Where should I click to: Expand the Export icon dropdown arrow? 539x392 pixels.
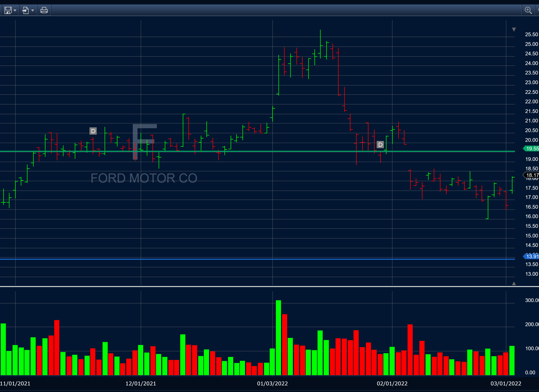click(x=32, y=10)
